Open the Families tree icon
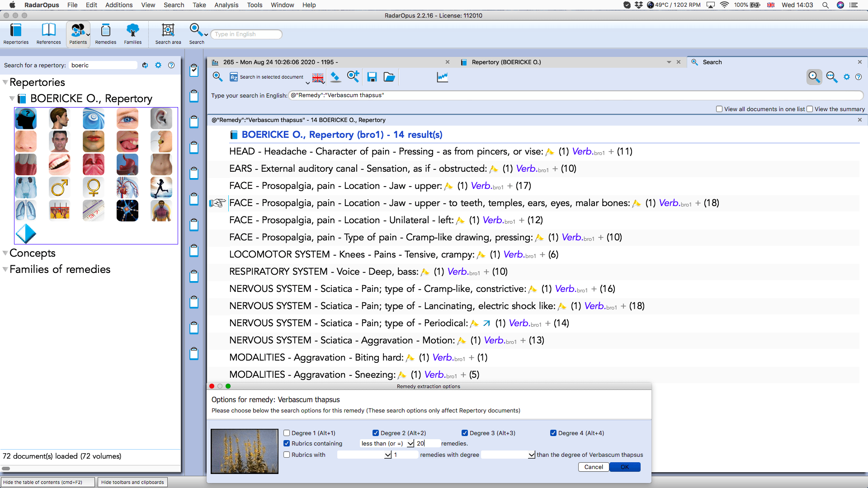Viewport: 868px width, 488px height. click(x=133, y=34)
